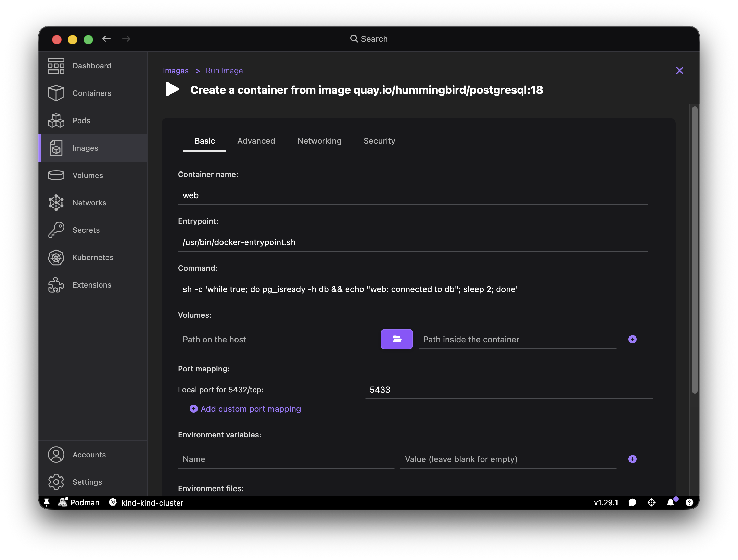Open the Kubernetes section

93,257
